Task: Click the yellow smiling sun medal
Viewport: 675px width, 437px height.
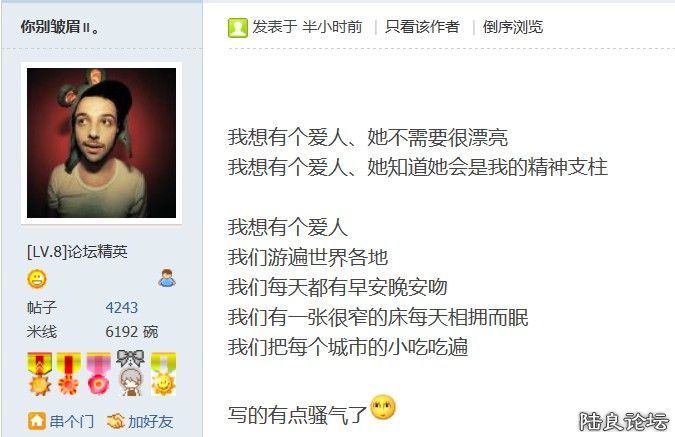Action: [164, 374]
